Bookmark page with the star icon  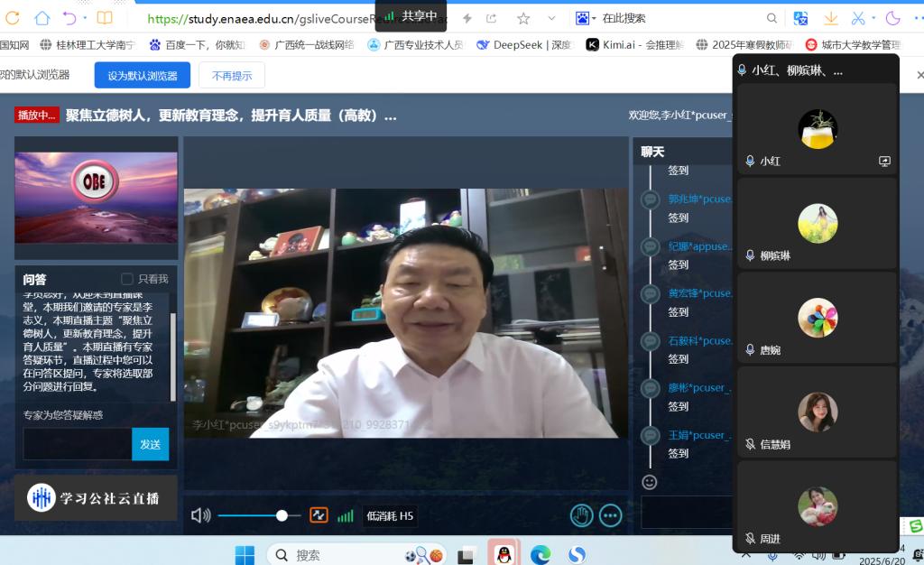coord(523,18)
